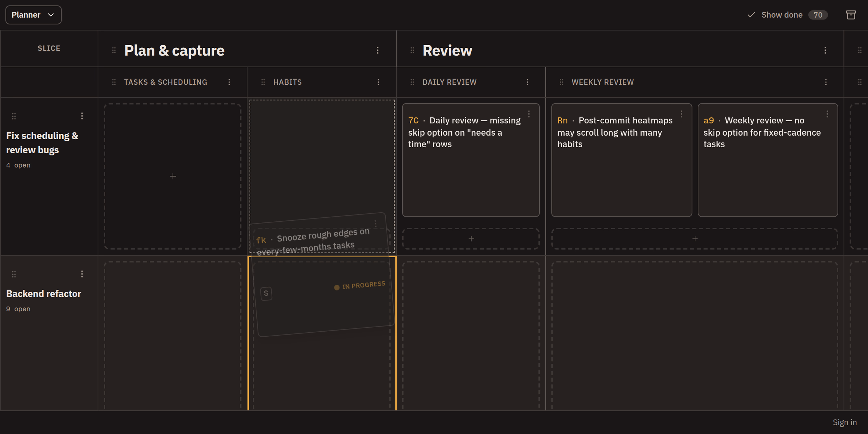Viewport: 868px width, 434px height.
Task: Grab Tasks & Scheduling drag handle
Action: pos(114,82)
